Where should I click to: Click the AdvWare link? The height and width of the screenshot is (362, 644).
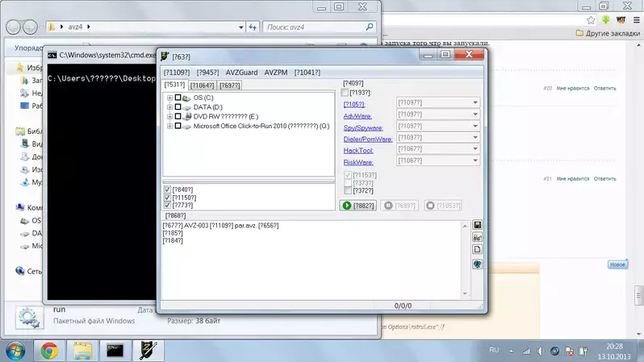[x=358, y=116]
